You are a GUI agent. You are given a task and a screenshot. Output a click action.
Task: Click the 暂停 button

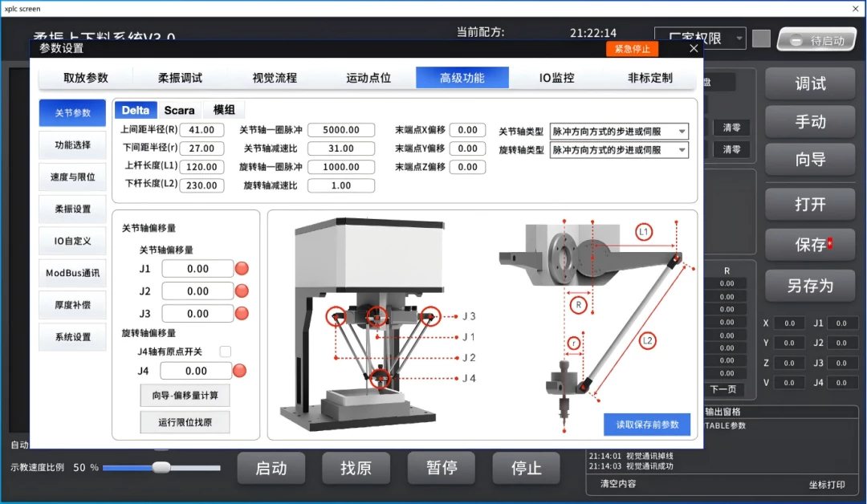point(442,468)
